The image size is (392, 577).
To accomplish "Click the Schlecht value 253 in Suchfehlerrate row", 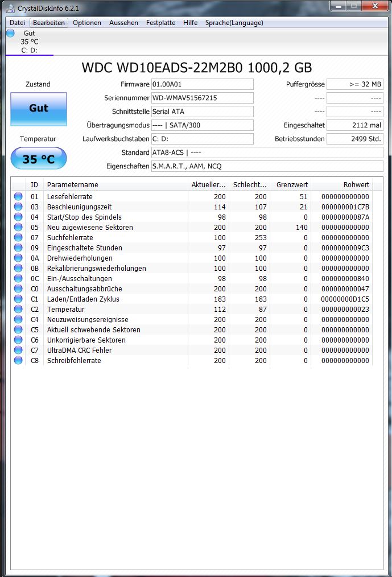I will [261, 238].
